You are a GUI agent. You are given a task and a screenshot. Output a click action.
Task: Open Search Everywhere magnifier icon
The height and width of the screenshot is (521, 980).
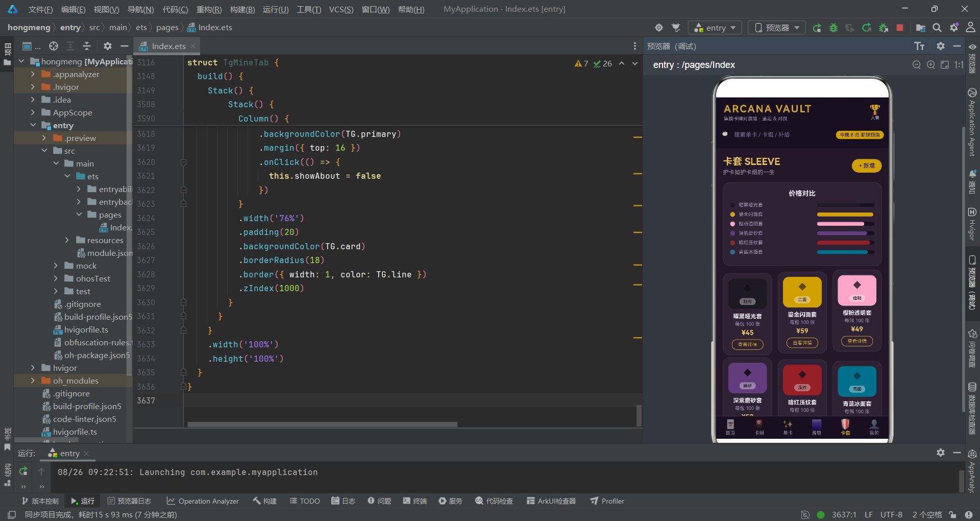(x=937, y=28)
